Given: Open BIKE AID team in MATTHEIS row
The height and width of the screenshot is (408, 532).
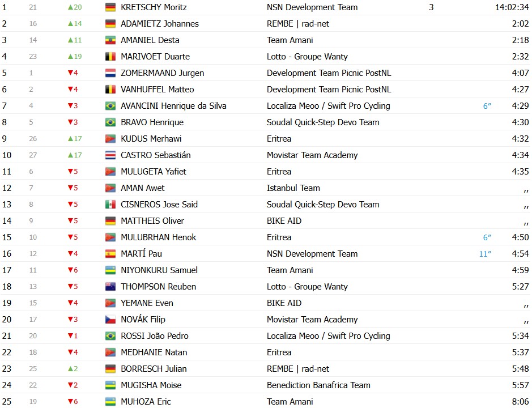Looking at the screenshot, I should 284,221.
